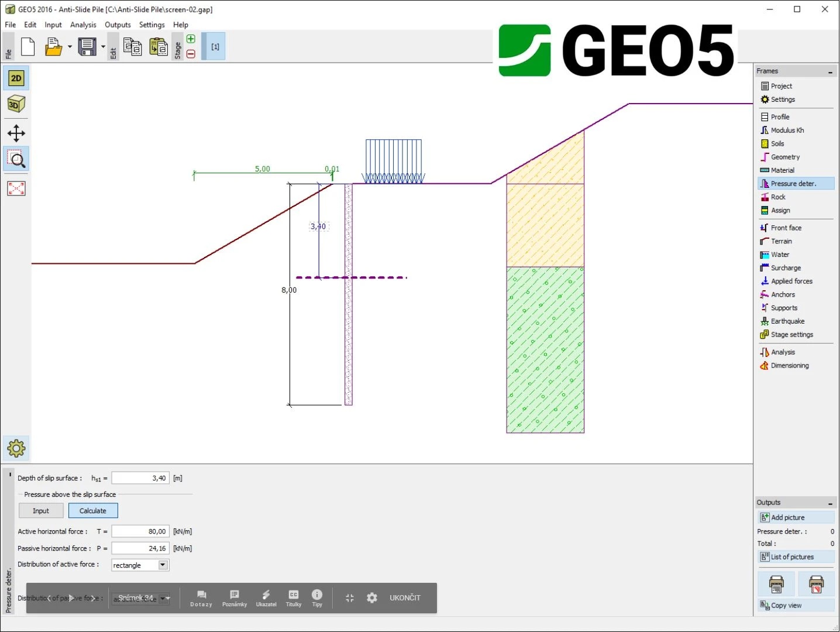Open the Input menu
Screen dimensions: 840x632
point(53,25)
